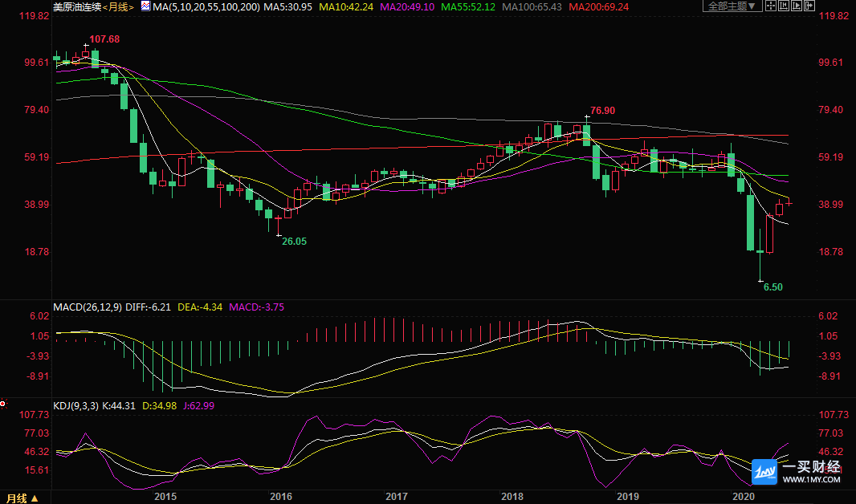Click the 6.50 low price label
Screen dimensions: 856x504
coord(773,287)
